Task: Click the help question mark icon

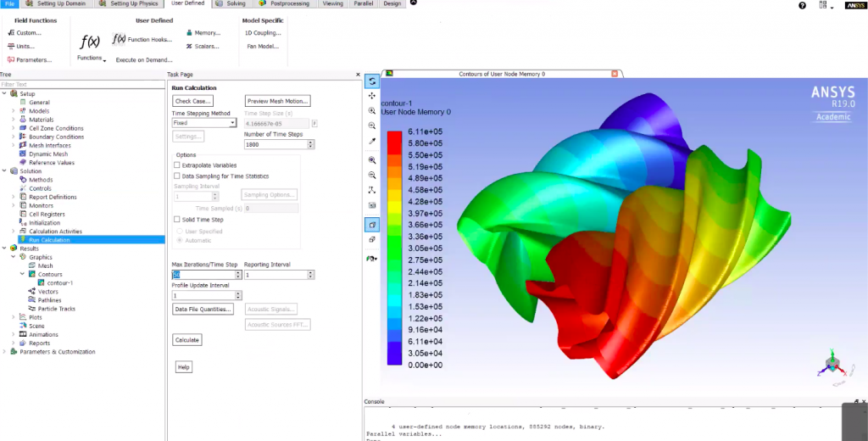Action: [x=803, y=6]
